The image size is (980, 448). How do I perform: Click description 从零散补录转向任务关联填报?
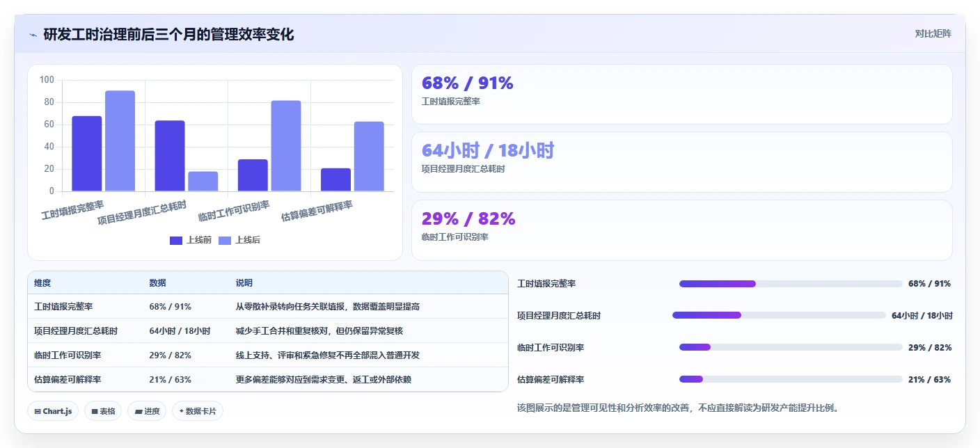click(x=328, y=307)
